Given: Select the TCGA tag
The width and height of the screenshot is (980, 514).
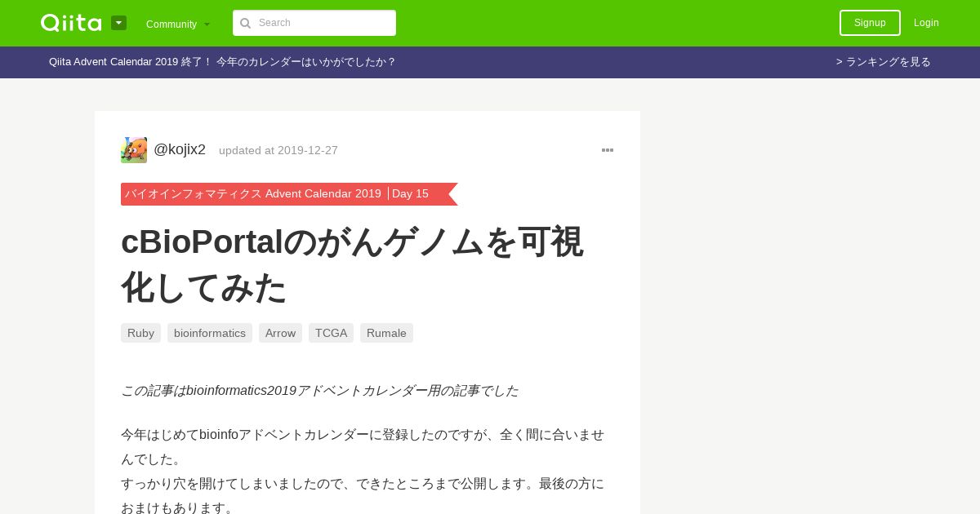Looking at the screenshot, I should pos(331,333).
